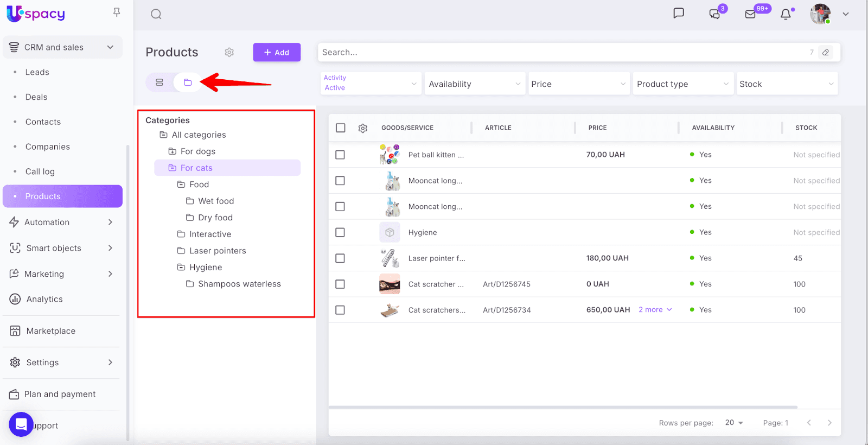Check the Pet ball kitten row checkbox
This screenshot has height=445, width=868.
pos(340,155)
